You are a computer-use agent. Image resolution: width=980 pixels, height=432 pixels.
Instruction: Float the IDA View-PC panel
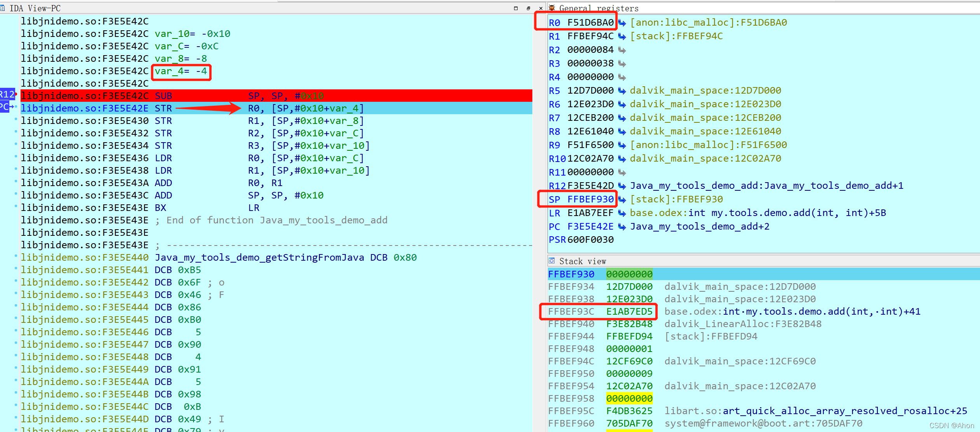coord(528,8)
